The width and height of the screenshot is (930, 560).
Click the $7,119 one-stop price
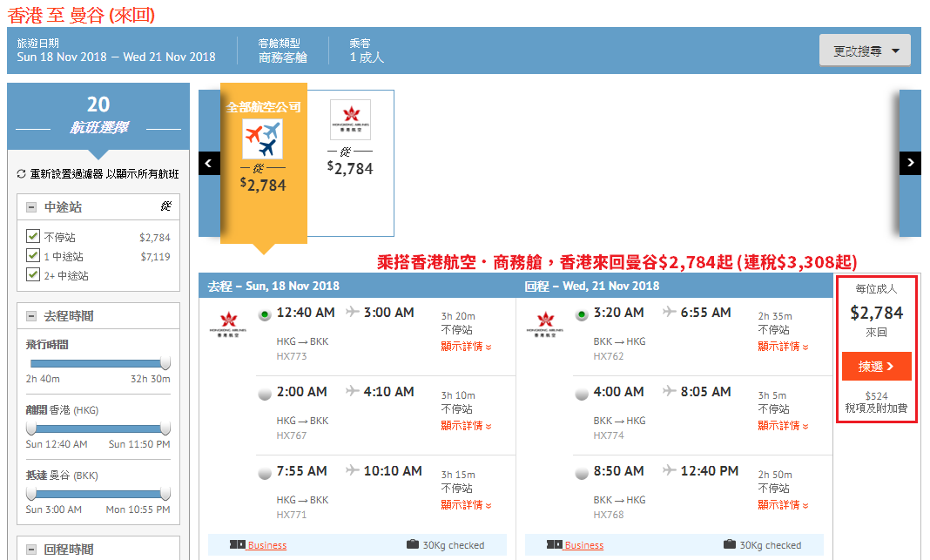tap(155, 257)
